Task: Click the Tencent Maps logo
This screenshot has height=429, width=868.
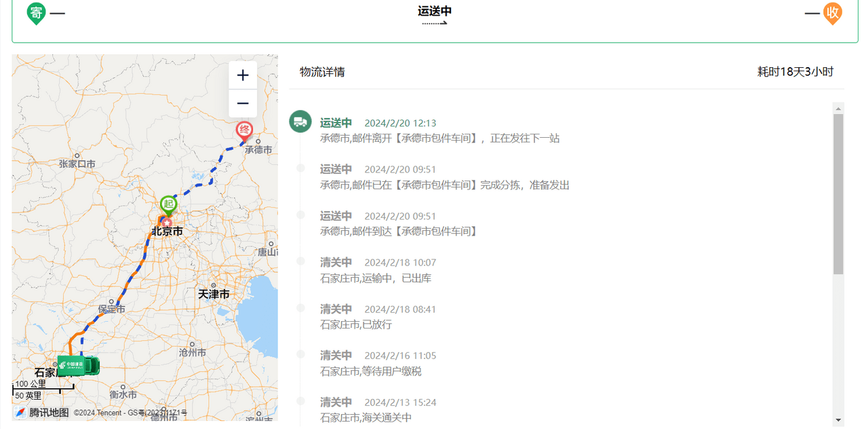Action: coord(42,413)
